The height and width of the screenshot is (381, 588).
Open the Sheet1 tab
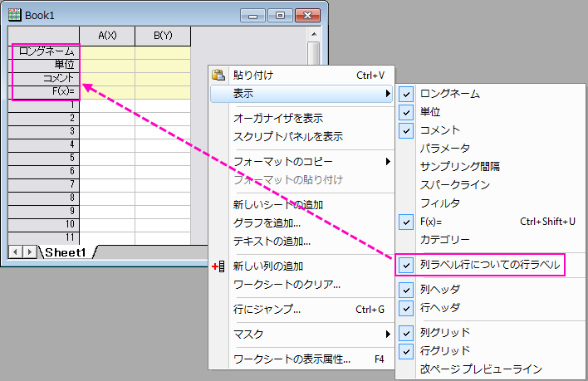coord(66,252)
